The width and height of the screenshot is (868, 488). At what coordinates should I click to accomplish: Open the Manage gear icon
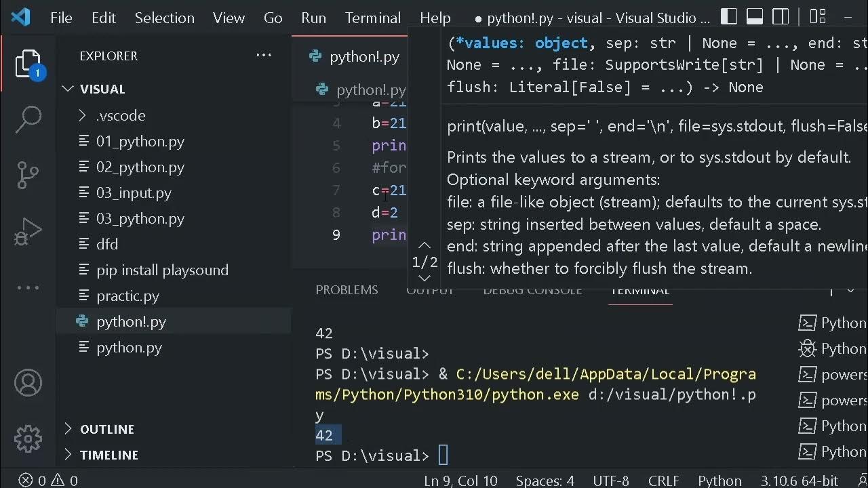(28, 439)
